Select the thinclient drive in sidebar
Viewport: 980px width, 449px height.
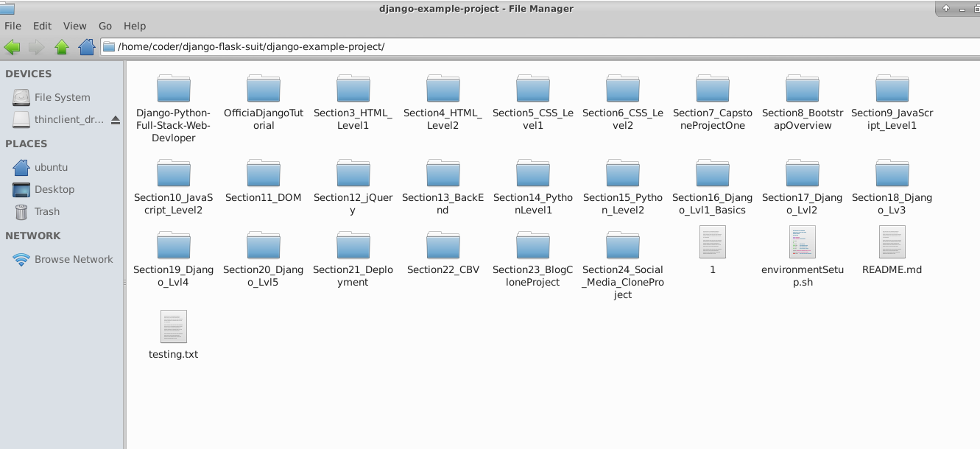pyautogui.click(x=59, y=119)
